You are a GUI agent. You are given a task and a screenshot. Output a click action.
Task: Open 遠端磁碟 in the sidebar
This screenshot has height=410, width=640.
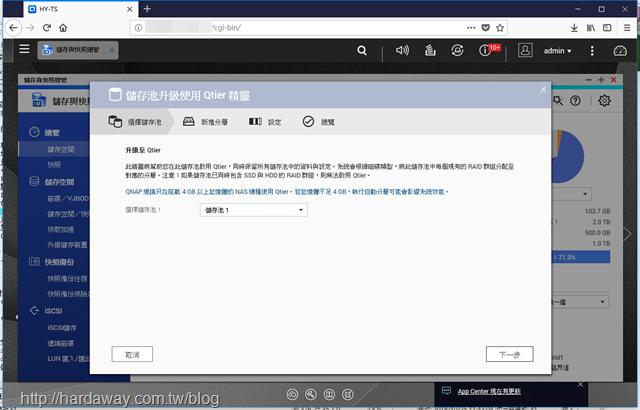pyautogui.click(x=60, y=343)
